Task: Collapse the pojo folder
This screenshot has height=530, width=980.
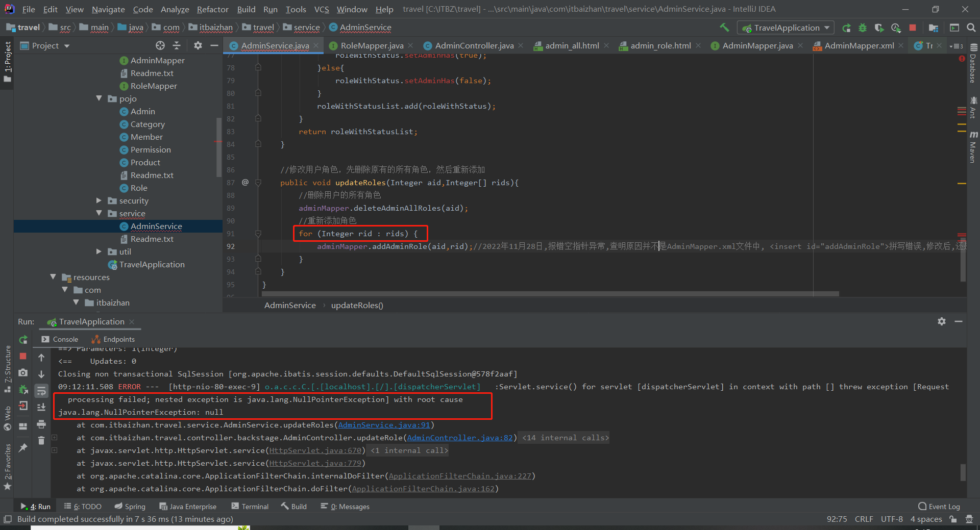Action: click(x=99, y=98)
